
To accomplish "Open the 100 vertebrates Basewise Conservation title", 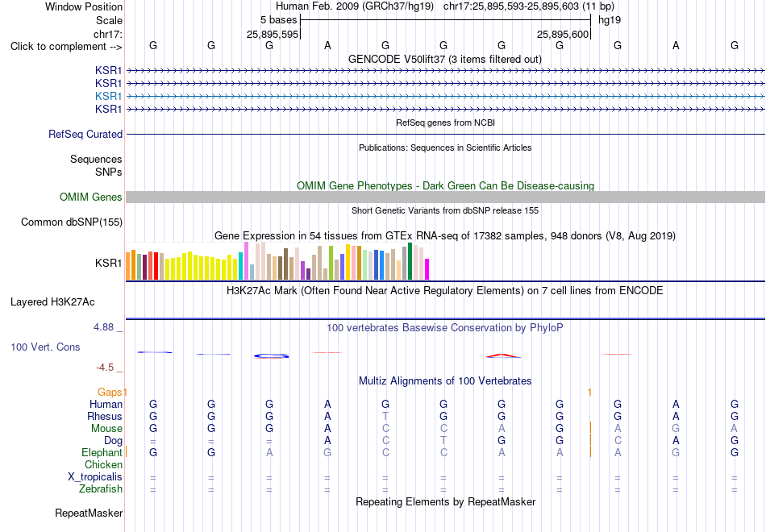I will [445, 328].
